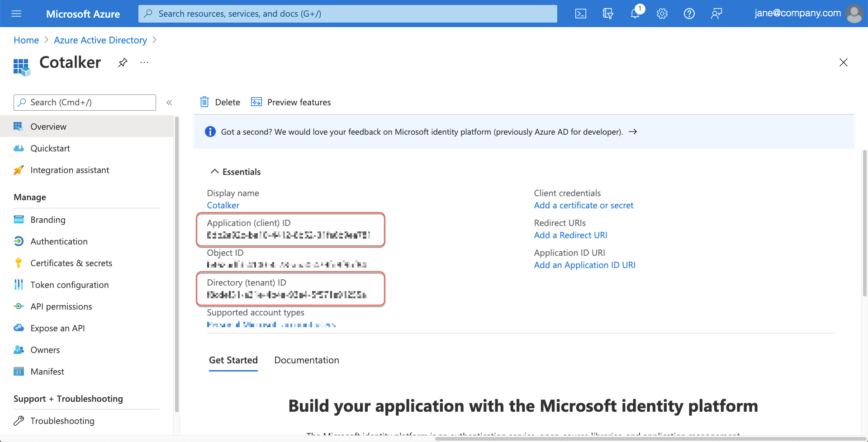868x442 pixels.
Task: Click the Application (client) ID value
Action: tap(289, 235)
